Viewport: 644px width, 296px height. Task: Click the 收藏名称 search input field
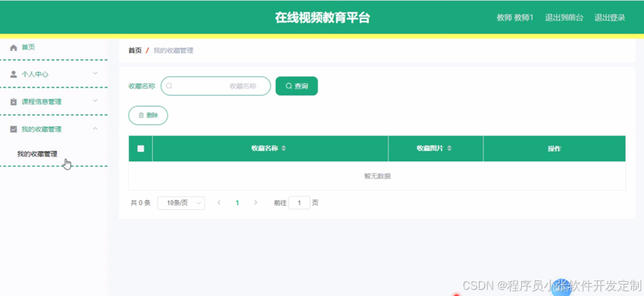pyautogui.click(x=216, y=86)
